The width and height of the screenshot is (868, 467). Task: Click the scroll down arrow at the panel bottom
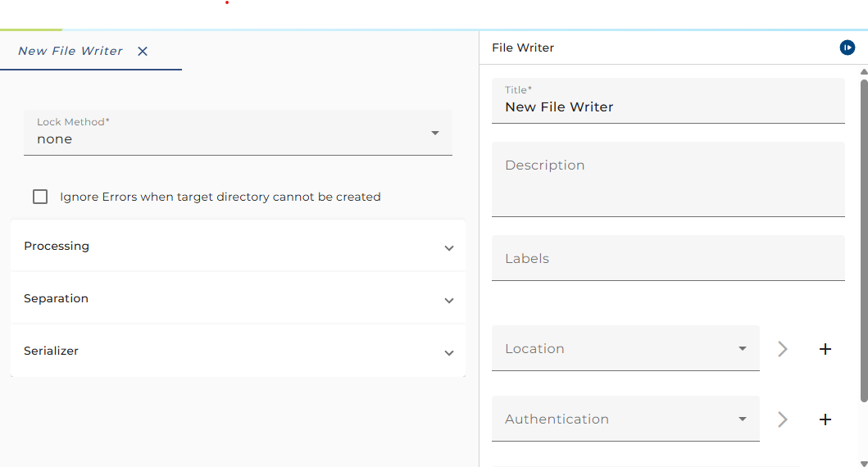pyautogui.click(x=864, y=464)
